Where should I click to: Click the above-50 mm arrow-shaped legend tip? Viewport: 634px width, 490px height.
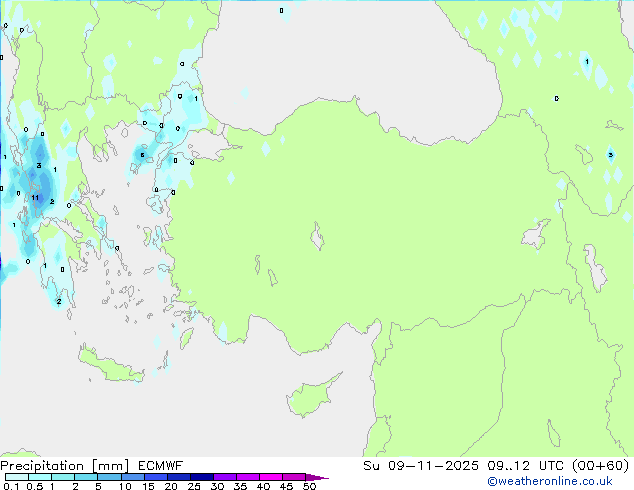pyautogui.click(x=317, y=477)
